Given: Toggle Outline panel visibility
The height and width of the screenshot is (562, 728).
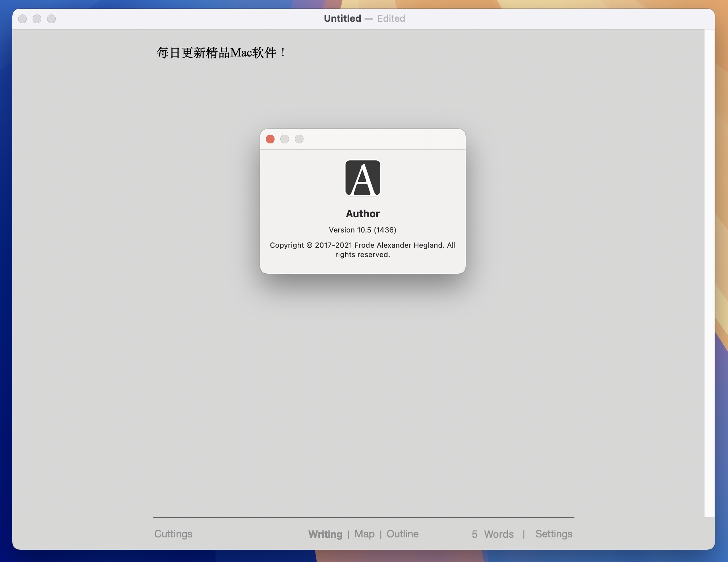Looking at the screenshot, I should [402, 533].
